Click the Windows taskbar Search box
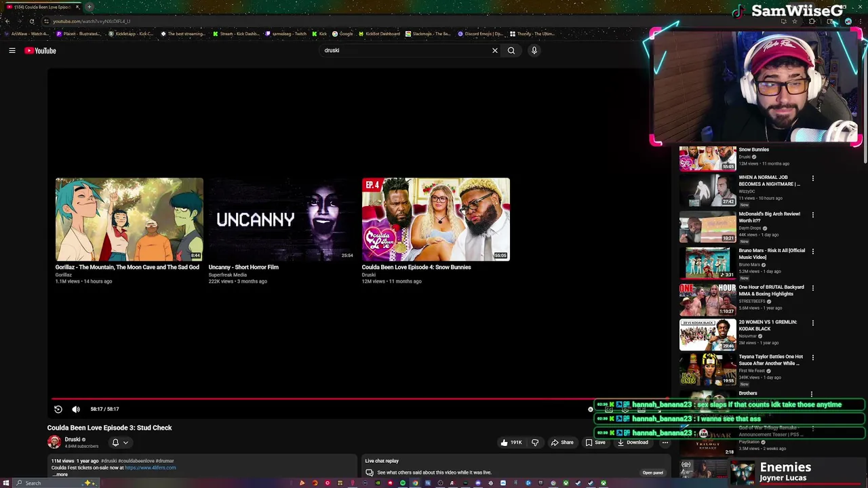The height and width of the screenshot is (488, 868). 56,483
